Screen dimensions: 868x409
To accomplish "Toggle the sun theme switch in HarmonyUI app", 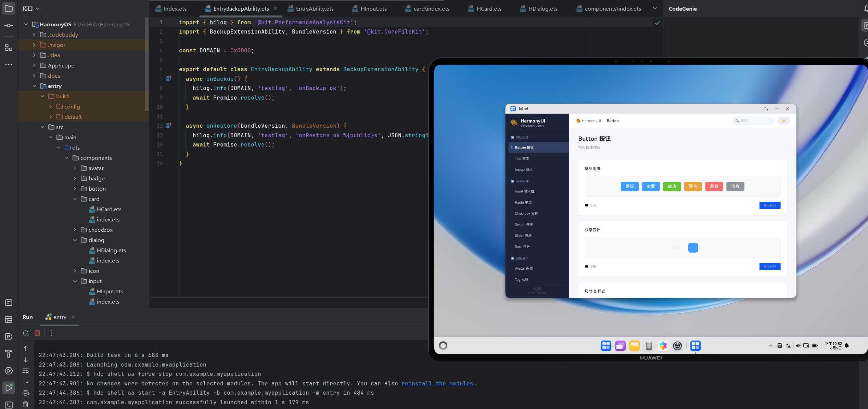I will (783, 121).
